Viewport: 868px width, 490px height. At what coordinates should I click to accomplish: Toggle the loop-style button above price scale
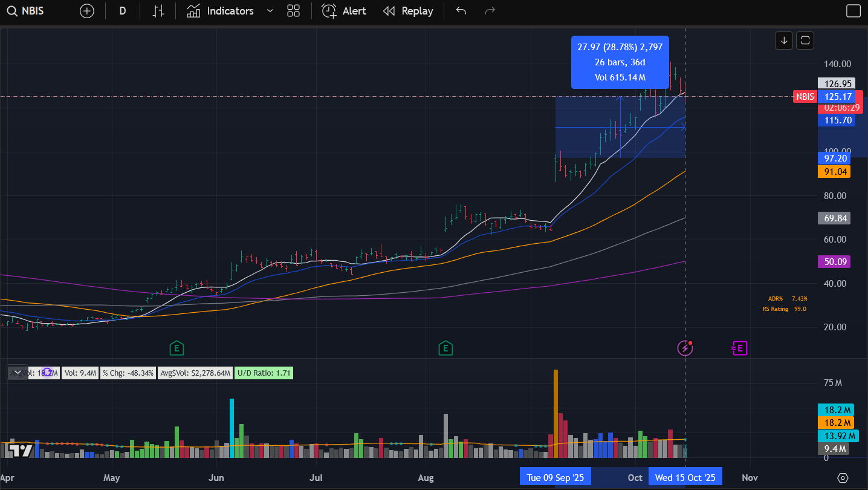(805, 41)
